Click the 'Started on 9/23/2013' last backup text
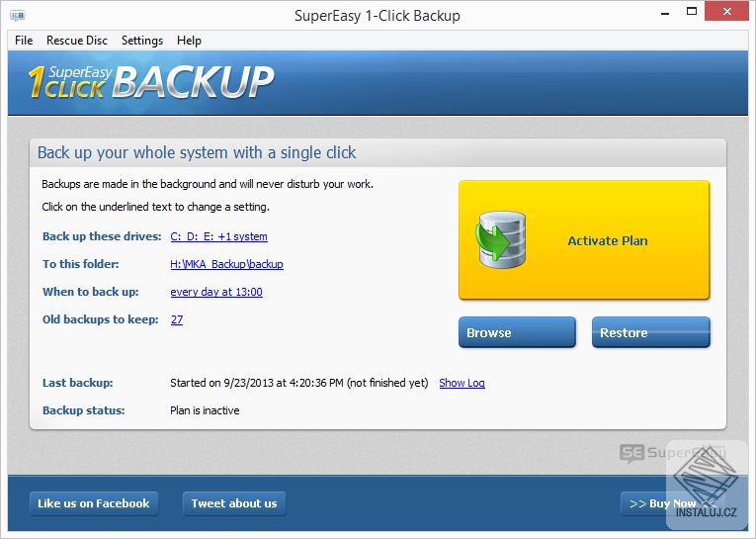Viewport: 756px width, 539px height. pyautogui.click(x=298, y=383)
